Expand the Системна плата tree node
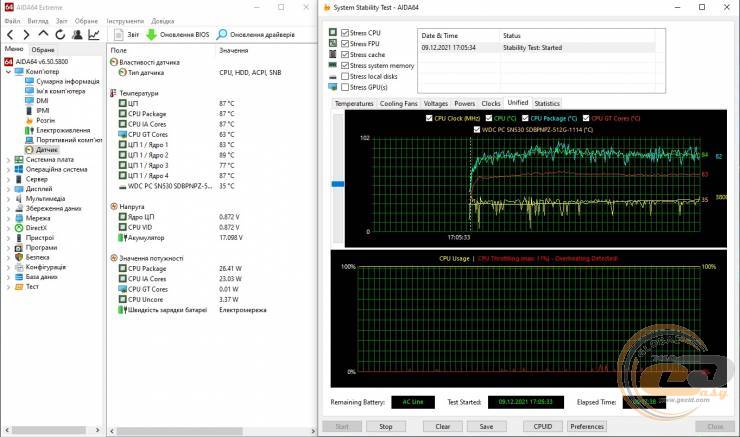The width and height of the screenshot is (740, 437). click(x=8, y=160)
